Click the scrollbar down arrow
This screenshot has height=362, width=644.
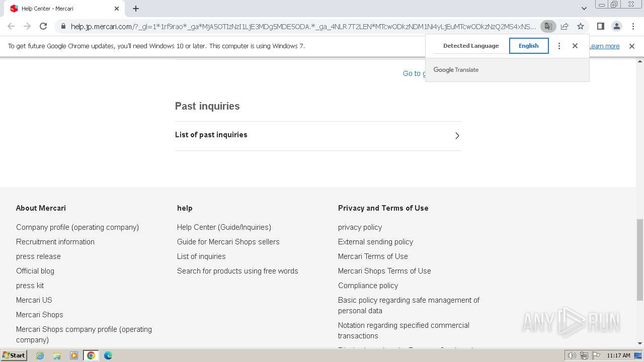[640, 343]
